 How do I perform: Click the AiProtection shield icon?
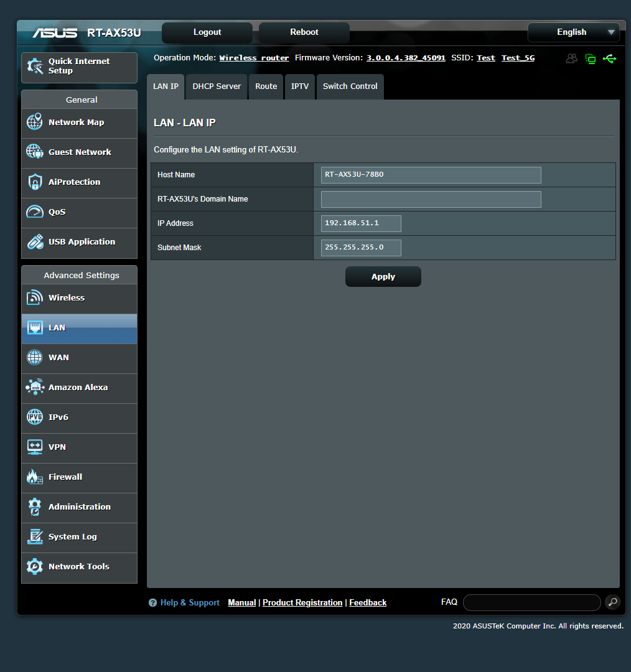click(35, 182)
